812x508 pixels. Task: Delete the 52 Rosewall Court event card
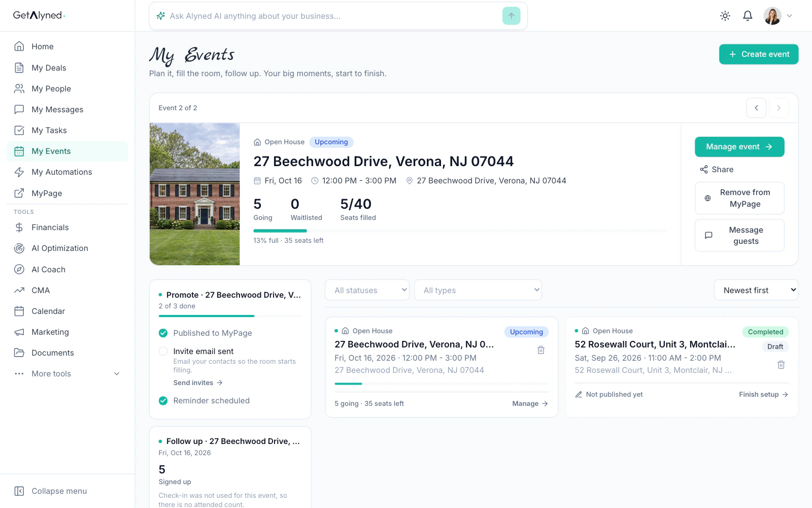781,365
